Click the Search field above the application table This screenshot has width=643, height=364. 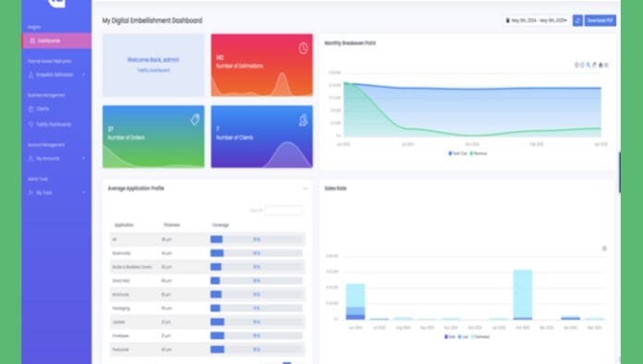[284, 211]
